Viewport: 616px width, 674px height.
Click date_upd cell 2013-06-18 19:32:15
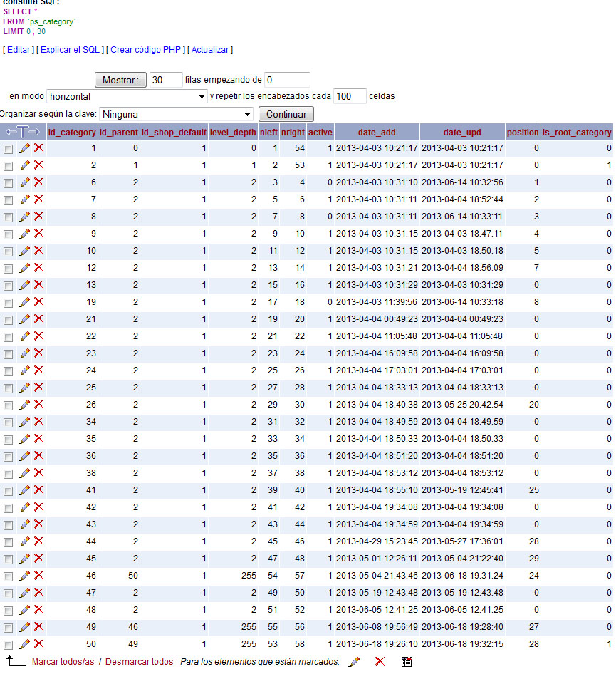462,644
